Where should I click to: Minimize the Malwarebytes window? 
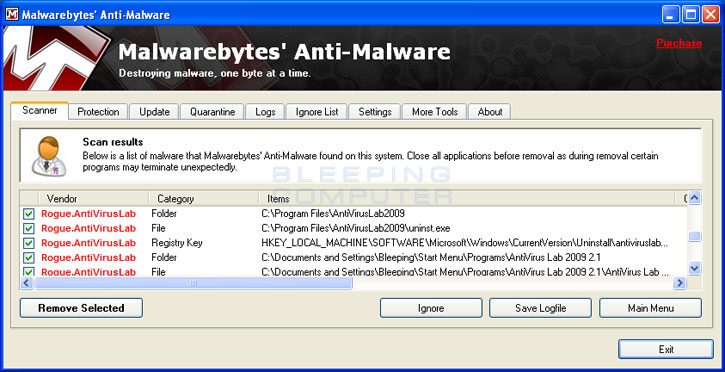click(x=670, y=14)
